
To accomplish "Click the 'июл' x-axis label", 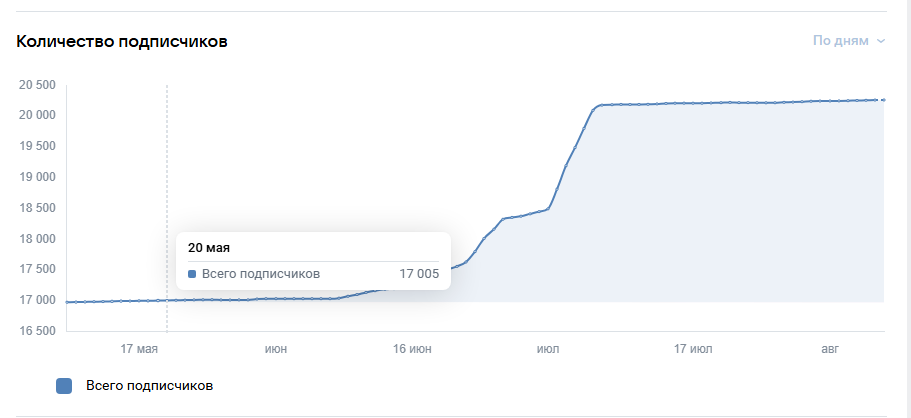I will click(548, 349).
